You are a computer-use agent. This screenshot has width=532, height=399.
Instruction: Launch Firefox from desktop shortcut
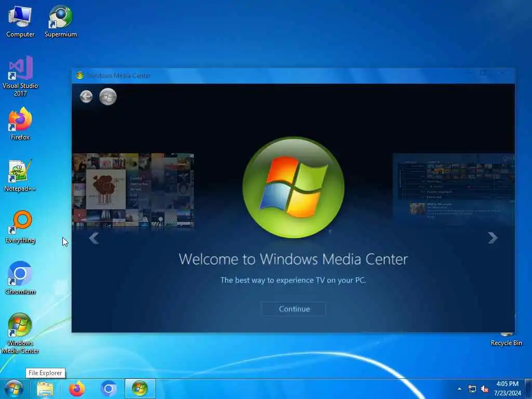point(20,124)
